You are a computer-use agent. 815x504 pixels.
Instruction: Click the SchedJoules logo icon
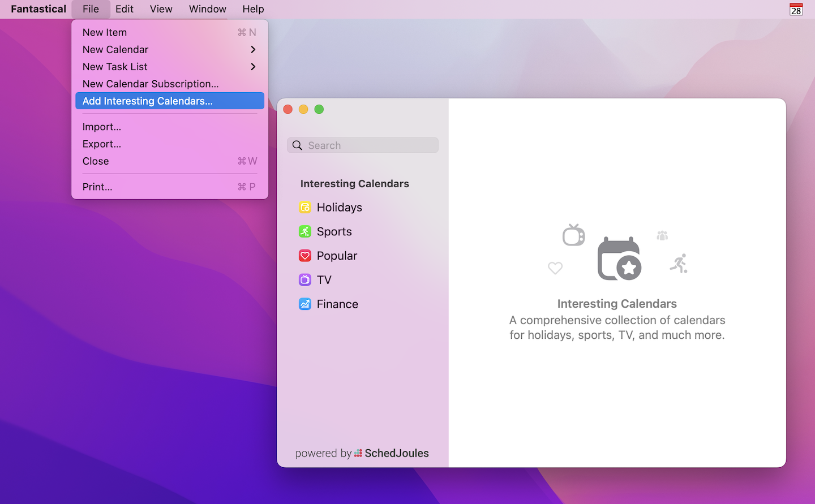click(x=358, y=453)
